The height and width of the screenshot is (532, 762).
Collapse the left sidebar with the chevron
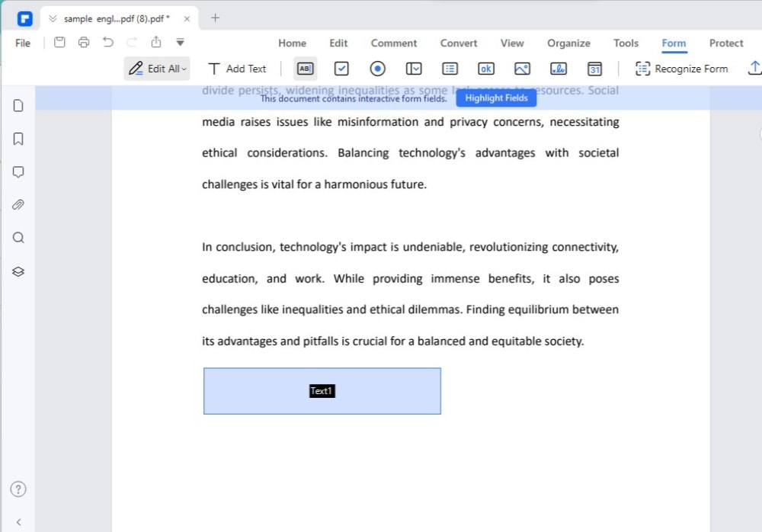18,522
